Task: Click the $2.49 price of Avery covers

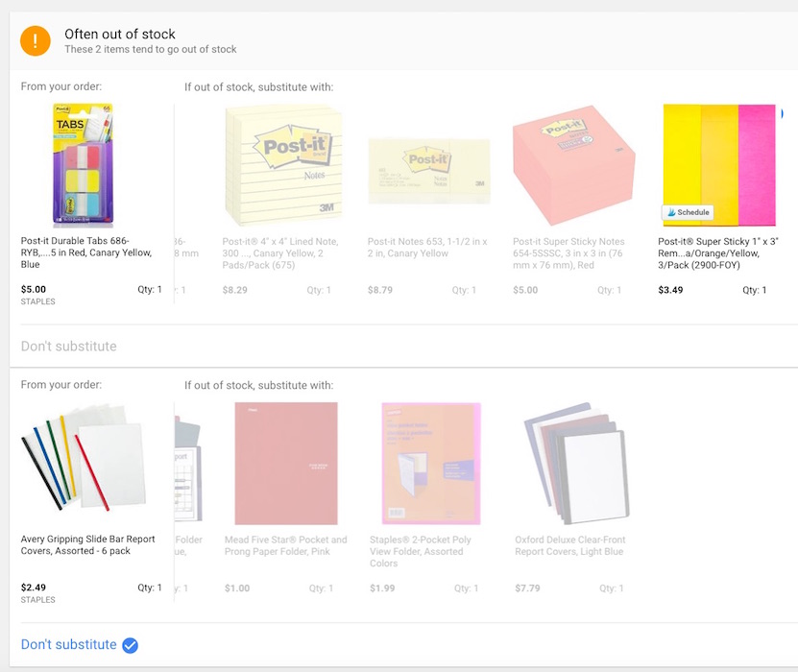Action: (33, 588)
